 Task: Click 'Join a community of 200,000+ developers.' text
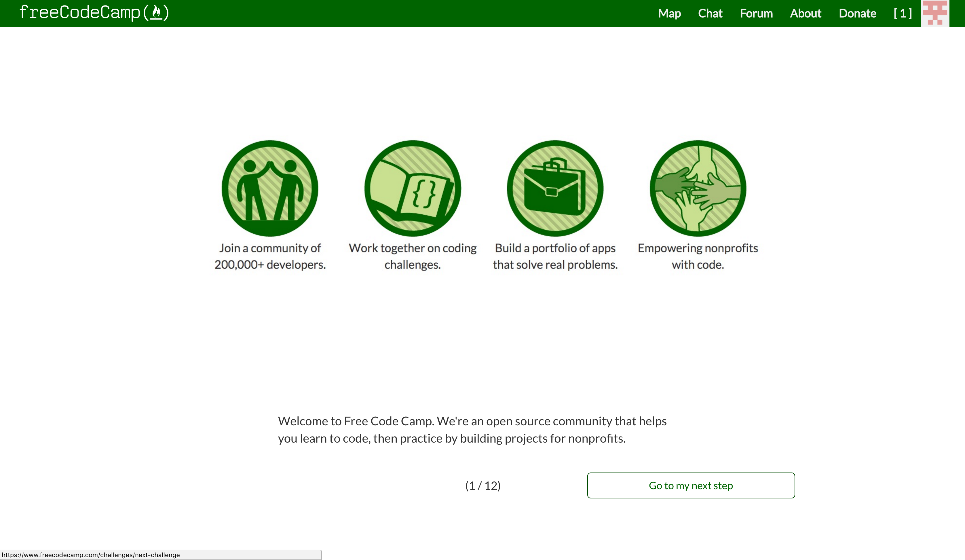[270, 256]
